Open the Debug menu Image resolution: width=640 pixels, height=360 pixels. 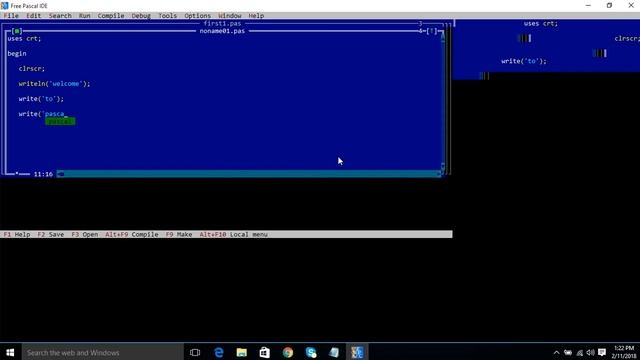tap(141, 16)
